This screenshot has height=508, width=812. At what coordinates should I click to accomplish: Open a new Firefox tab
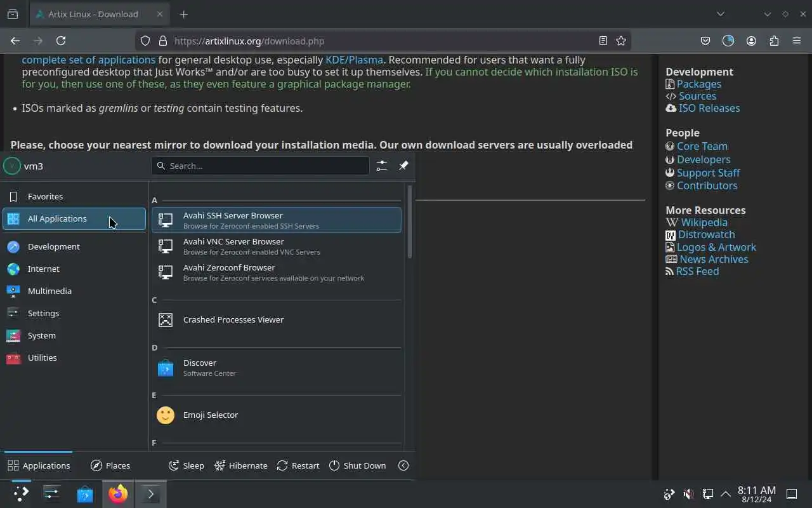(x=183, y=14)
